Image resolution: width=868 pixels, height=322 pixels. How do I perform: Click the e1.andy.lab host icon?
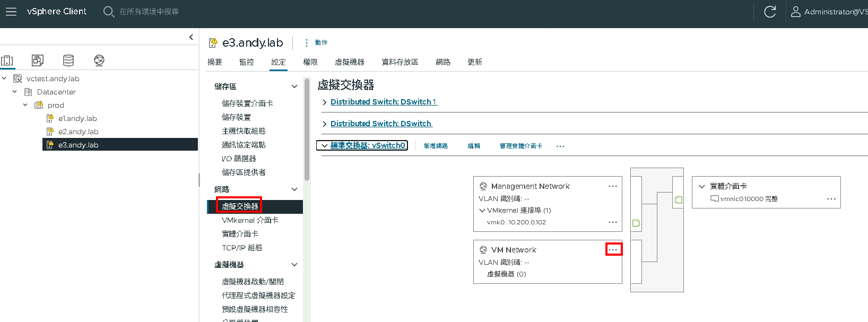[x=50, y=118]
